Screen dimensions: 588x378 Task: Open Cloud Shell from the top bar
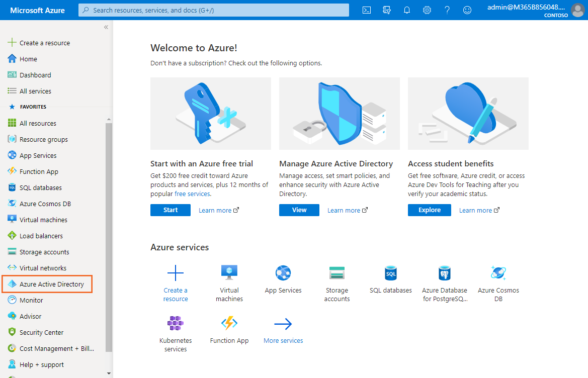pyautogui.click(x=367, y=10)
